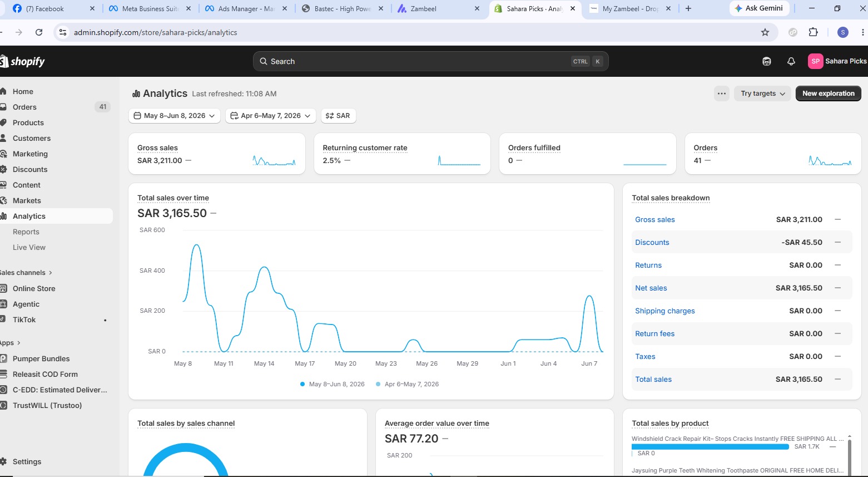
Task: Open the Shopify Sidekick assistant icon
Action: pos(767,61)
